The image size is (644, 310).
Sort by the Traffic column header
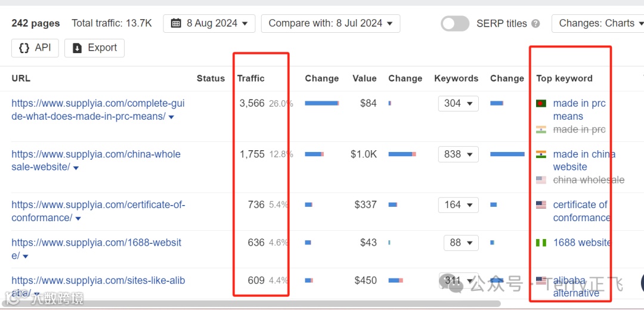click(x=250, y=78)
